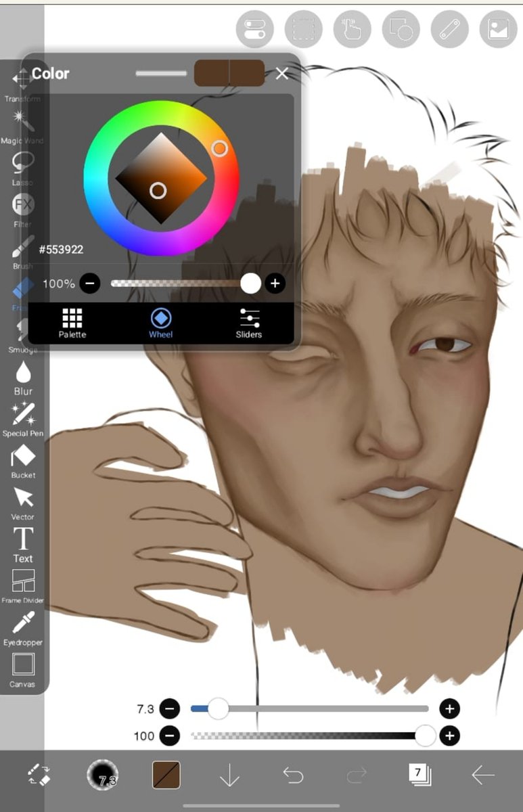523x812 pixels.
Task: Tap the finger gesture icon at top
Action: click(352, 29)
